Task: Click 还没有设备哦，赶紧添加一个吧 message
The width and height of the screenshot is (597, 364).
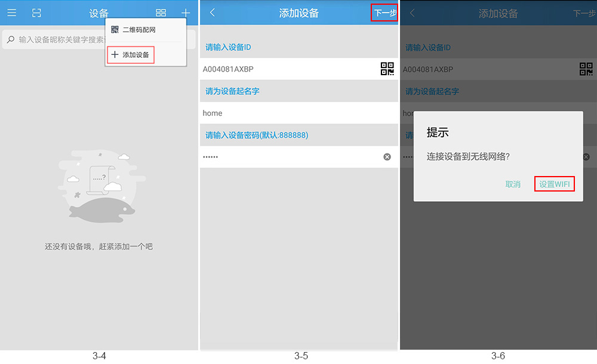Action: (99, 246)
